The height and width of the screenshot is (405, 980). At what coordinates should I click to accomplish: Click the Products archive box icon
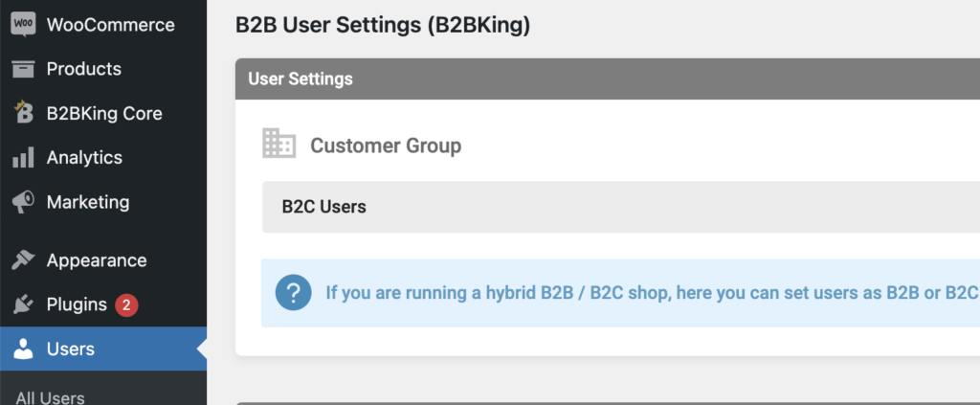(23, 69)
